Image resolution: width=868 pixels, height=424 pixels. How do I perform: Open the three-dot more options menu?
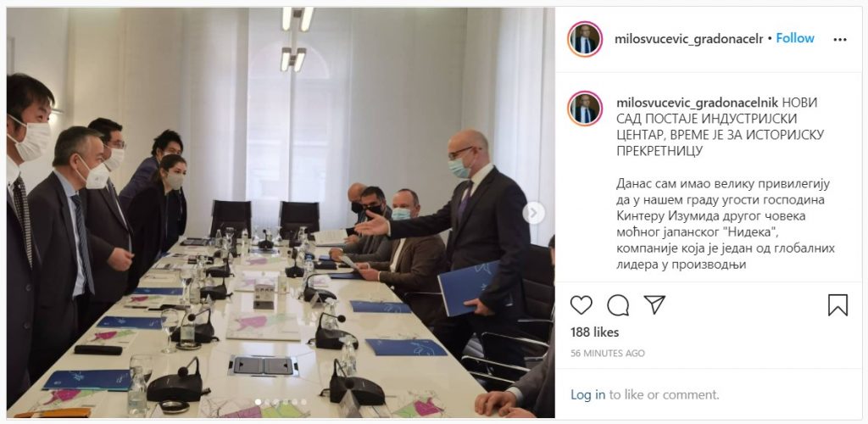840,39
